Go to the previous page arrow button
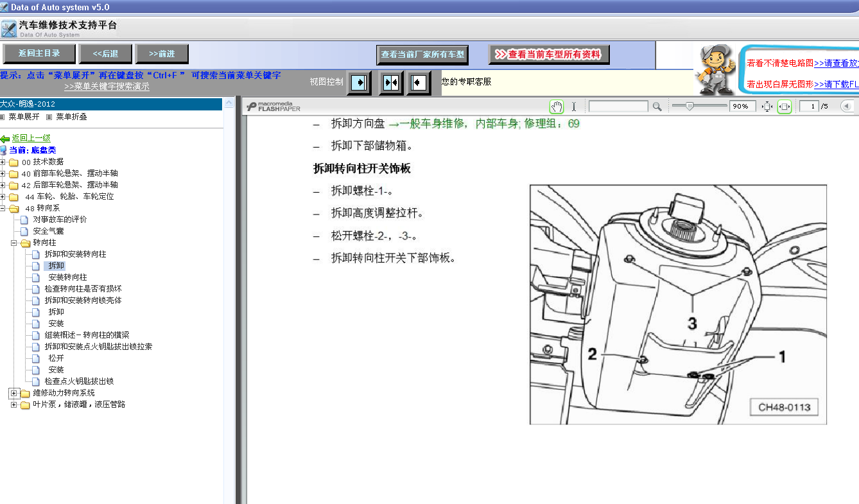The width and height of the screenshot is (859, 504). point(847,107)
